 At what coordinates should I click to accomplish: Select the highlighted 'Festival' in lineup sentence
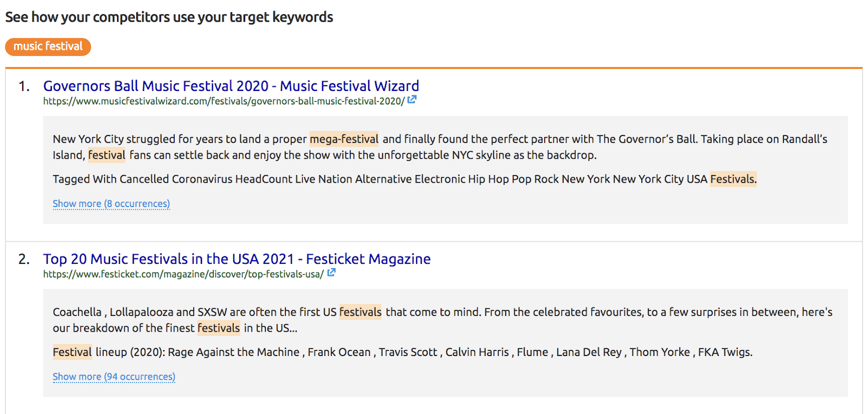click(x=72, y=352)
